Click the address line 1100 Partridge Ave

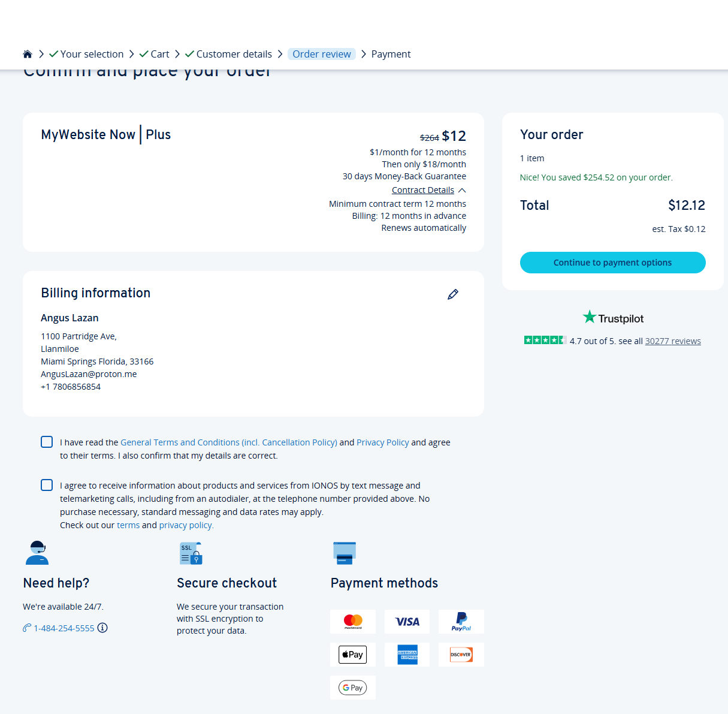tap(78, 336)
